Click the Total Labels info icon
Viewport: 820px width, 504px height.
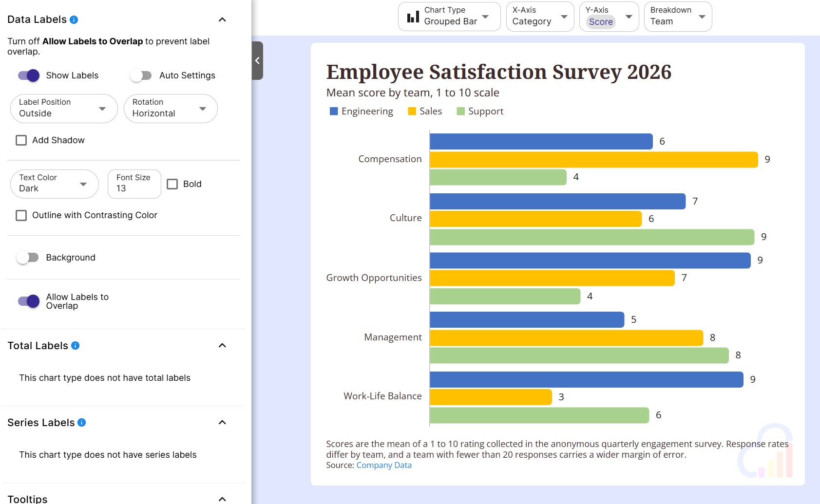tap(75, 345)
